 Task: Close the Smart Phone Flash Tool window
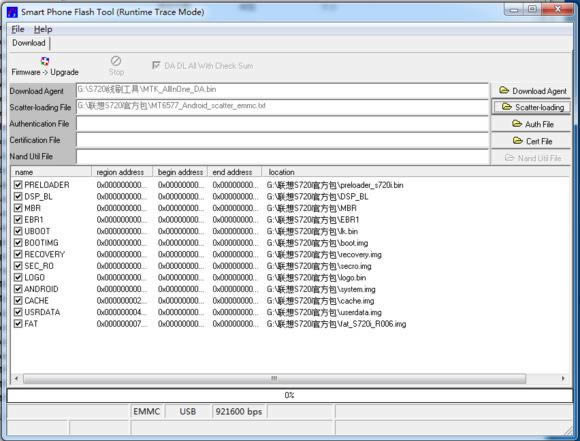pyautogui.click(x=557, y=10)
